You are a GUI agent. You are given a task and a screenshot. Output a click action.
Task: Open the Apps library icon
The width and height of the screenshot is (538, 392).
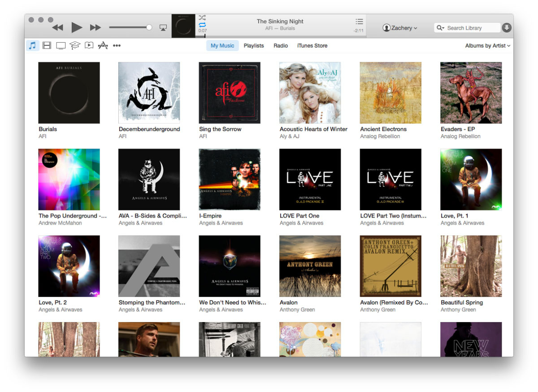point(103,45)
